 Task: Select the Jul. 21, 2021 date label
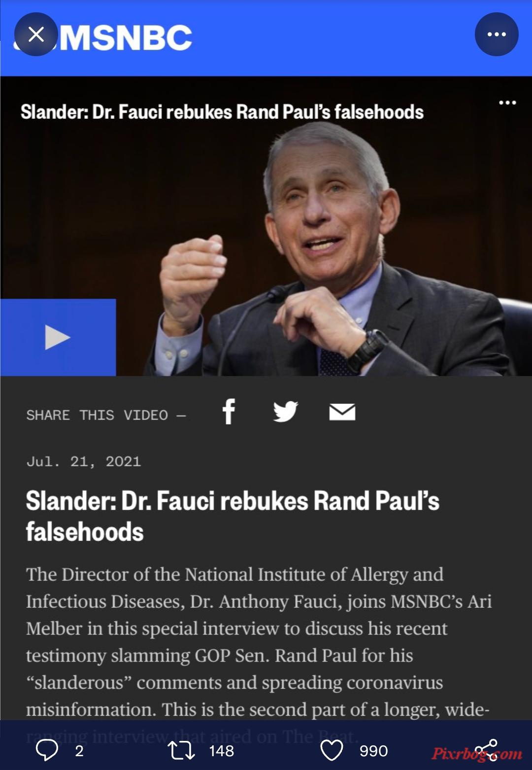pos(84,461)
